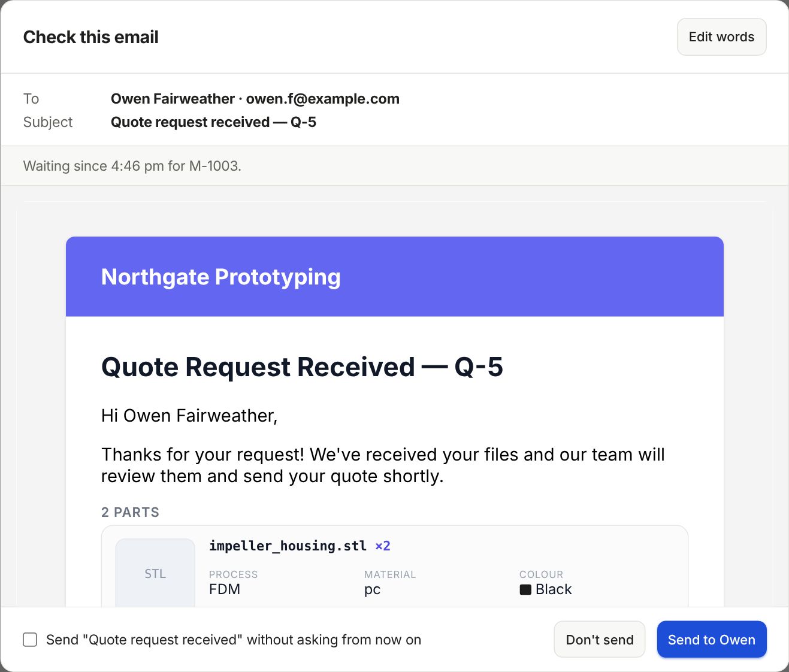
Task: Click the STL file thumbnail
Action: 155,573
